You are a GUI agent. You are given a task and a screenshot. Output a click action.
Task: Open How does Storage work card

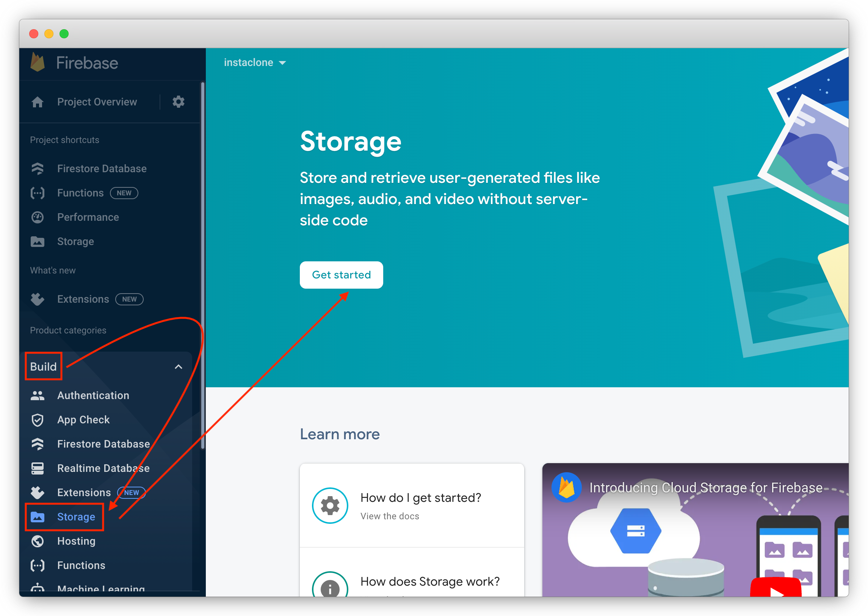[x=412, y=573]
